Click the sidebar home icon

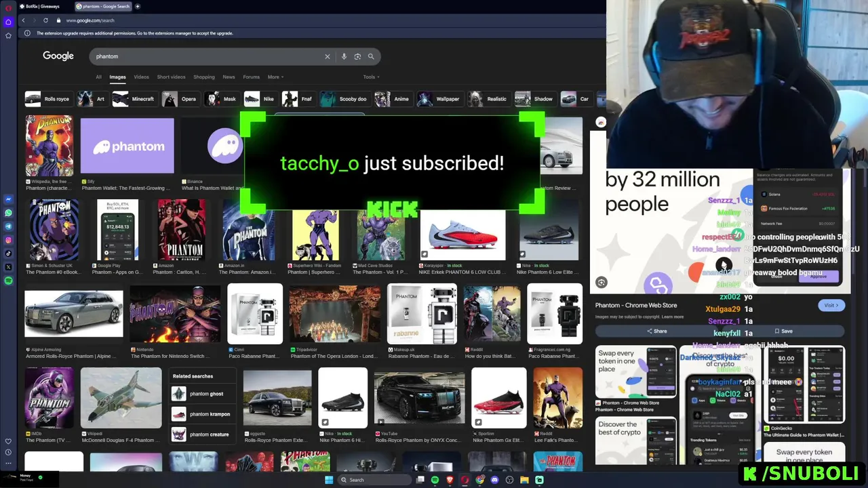pos(8,22)
